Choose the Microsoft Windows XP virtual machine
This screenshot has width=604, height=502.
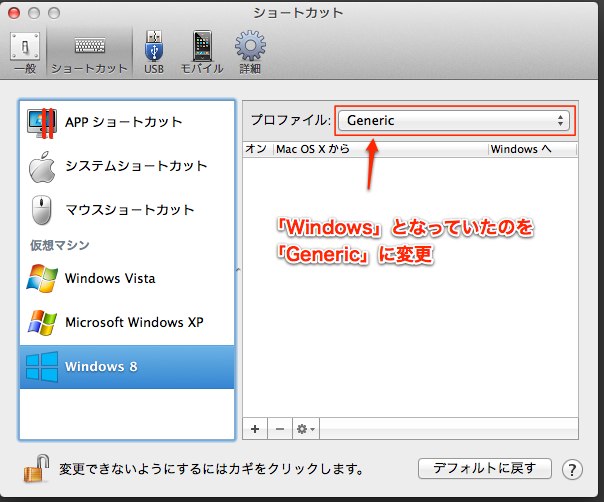pos(127,322)
